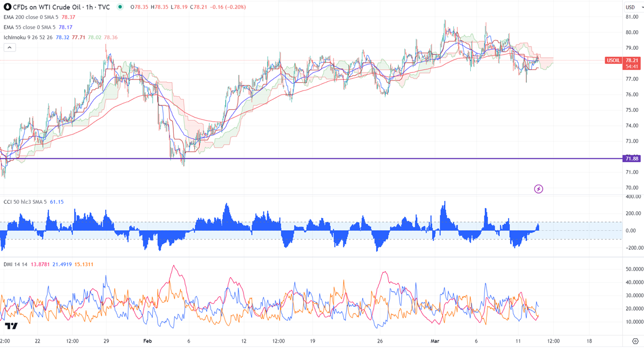Click the Ichimoku value 77.71
The height and width of the screenshot is (348, 644).
78,37
